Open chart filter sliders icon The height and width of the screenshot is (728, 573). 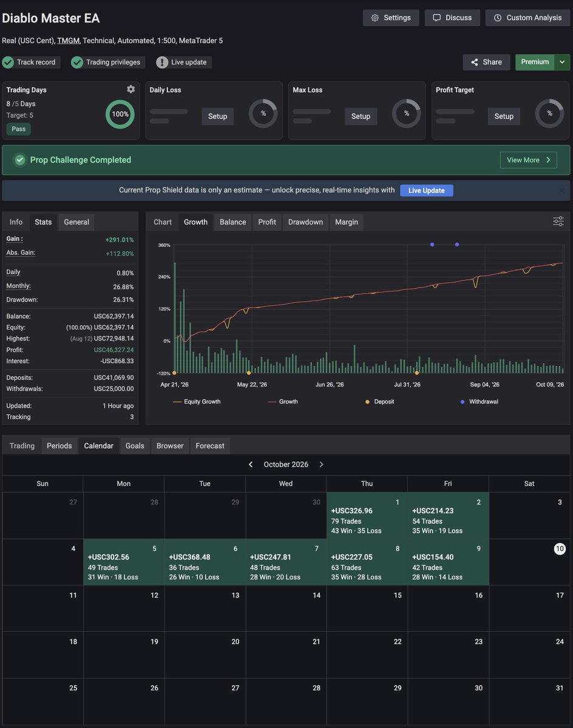pos(558,221)
